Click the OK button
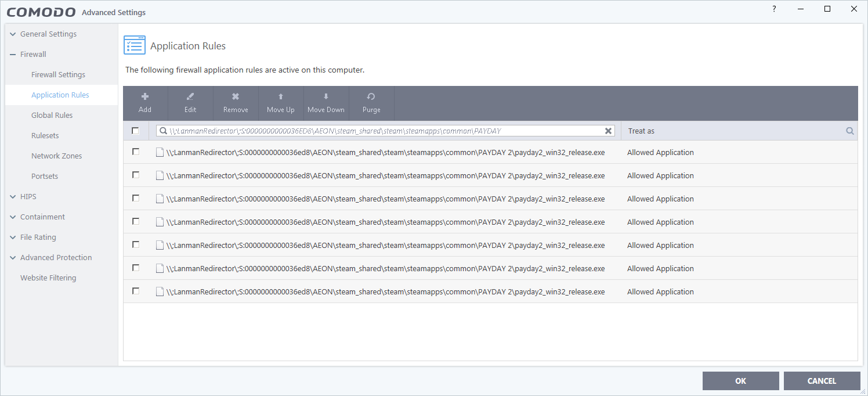868x396 pixels. [741, 381]
